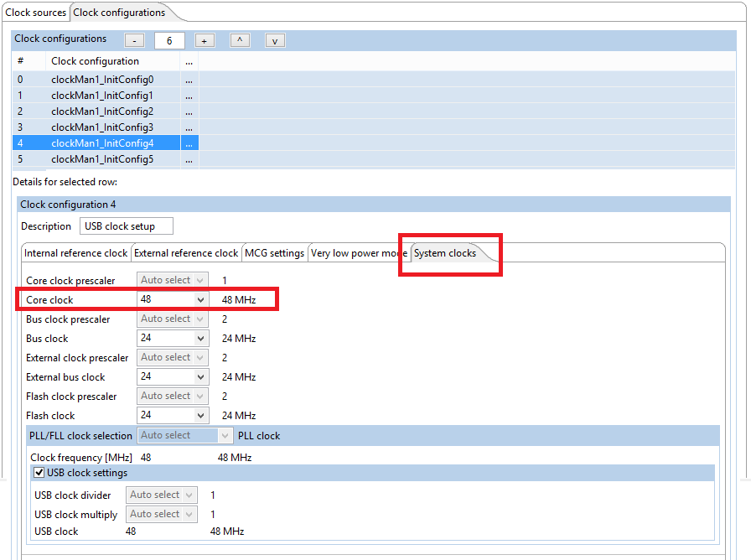Image resolution: width=751 pixels, height=560 pixels.
Task: Select the System clocks tab
Action: (445, 253)
